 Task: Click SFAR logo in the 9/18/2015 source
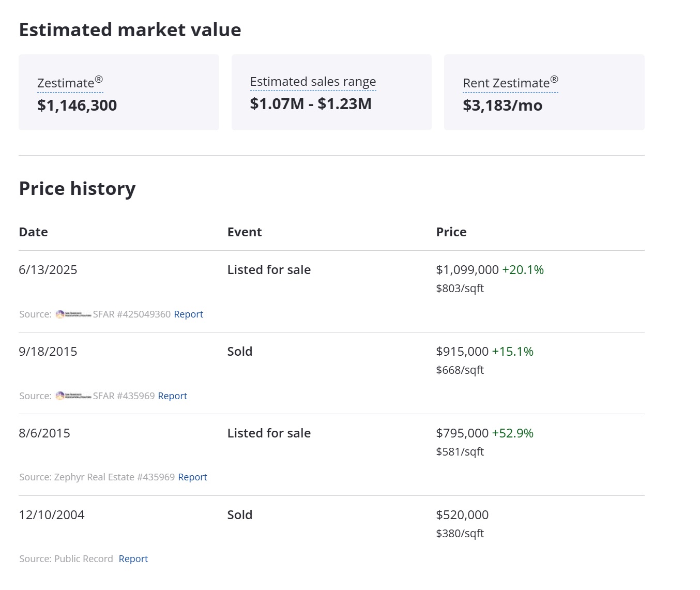click(73, 396)
